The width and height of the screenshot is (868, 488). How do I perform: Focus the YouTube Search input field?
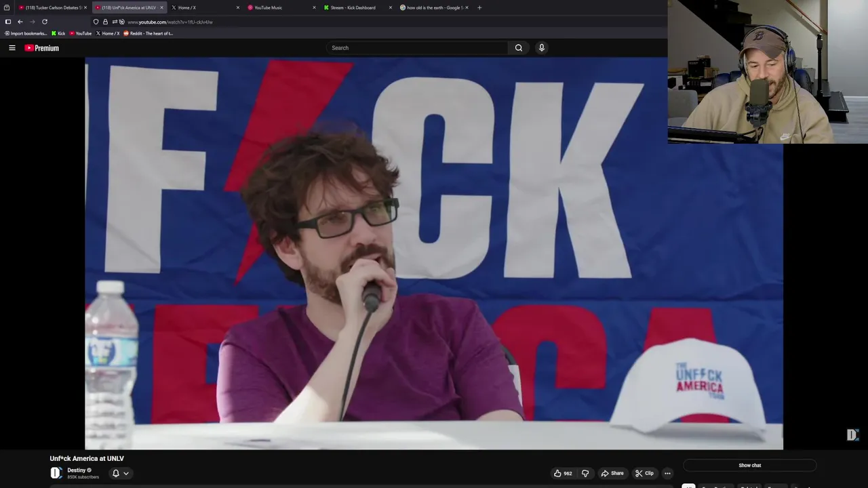[417, 47]
